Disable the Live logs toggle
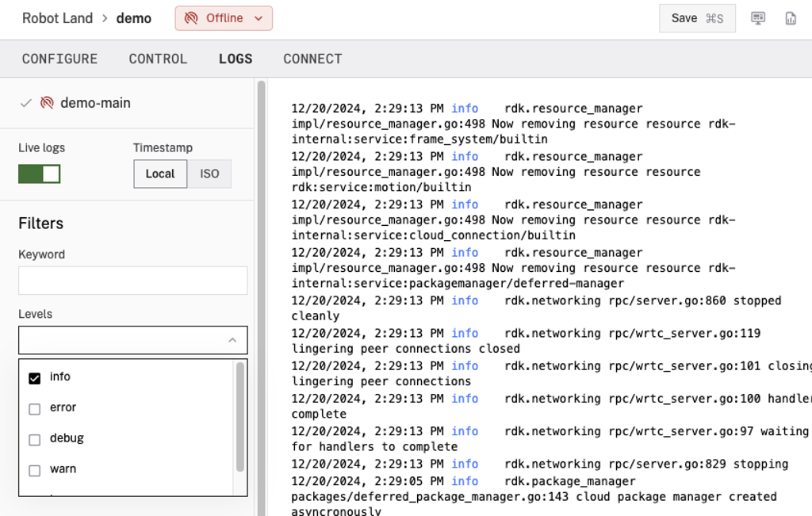This screenshot has width=812, height=516. click(40, 174)
